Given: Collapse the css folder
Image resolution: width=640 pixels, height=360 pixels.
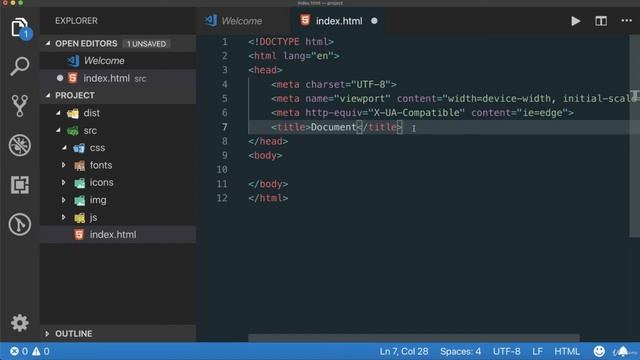Looking at the screenshot, I should (x=64, y=147).
